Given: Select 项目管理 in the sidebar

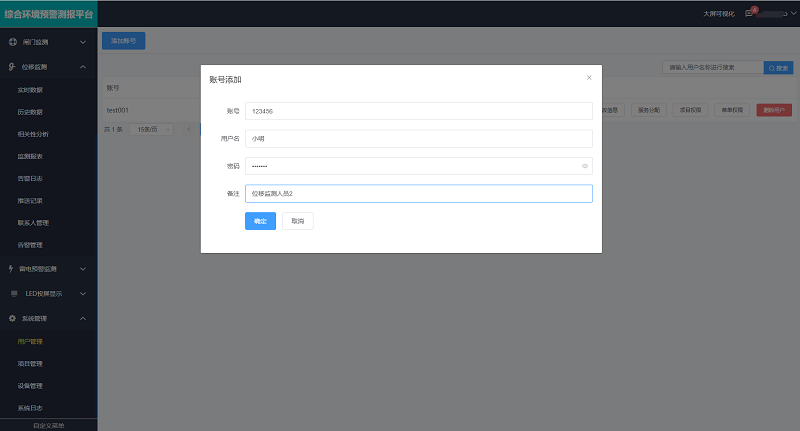Looking at the screenshot, I should (x=31, y=364).
